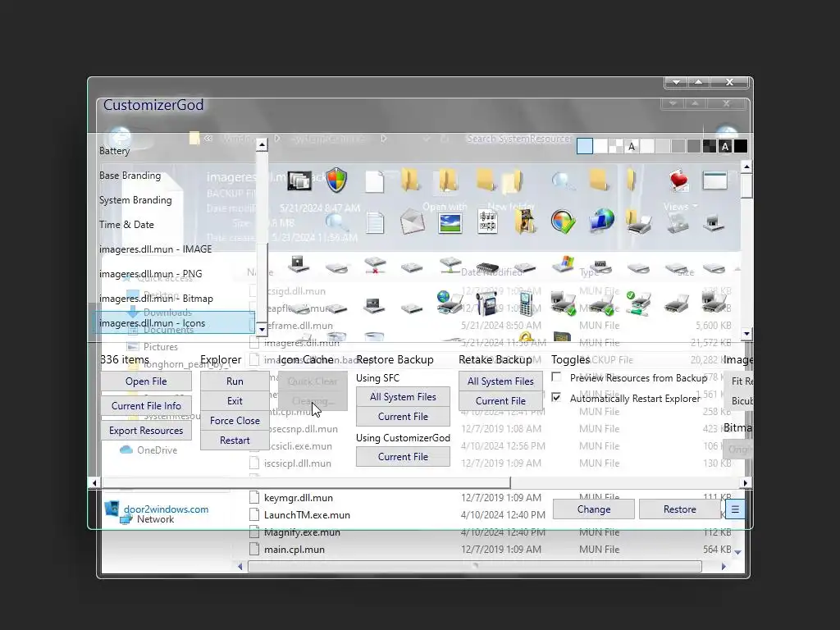
Task: Pick the light blue background swatch
Action: click(x=584, y=146)
